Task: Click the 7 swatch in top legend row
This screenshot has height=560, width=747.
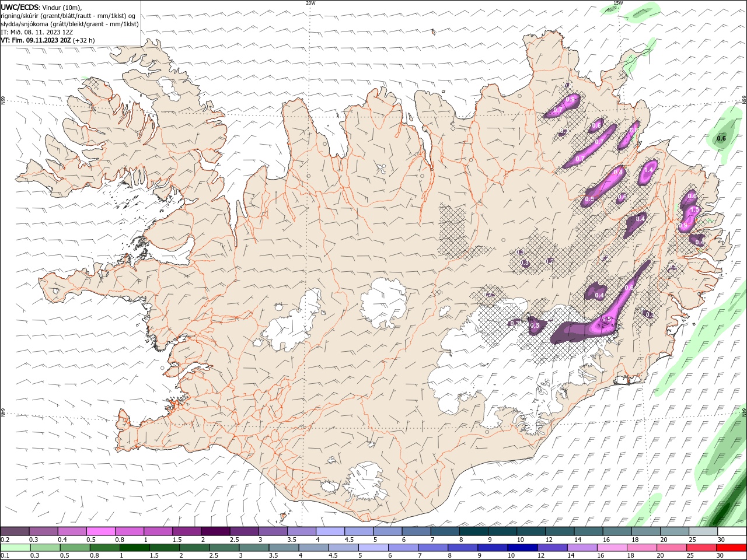Action: click(x=444, y=531)
